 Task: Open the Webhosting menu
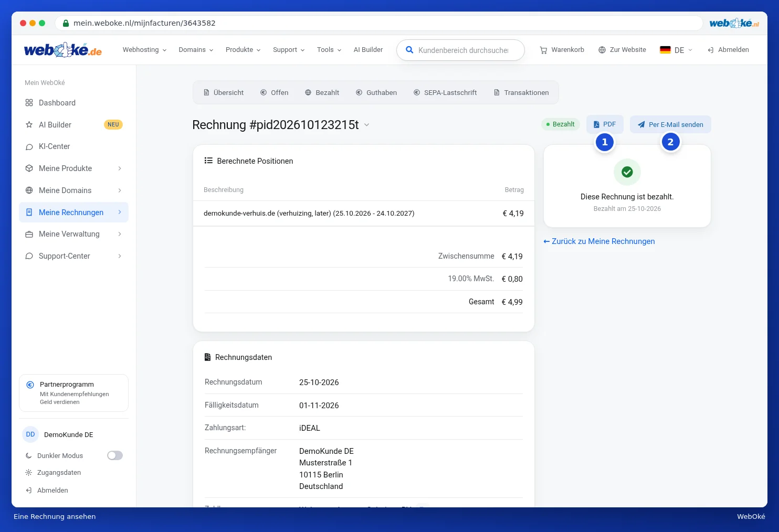coord(144,50)
